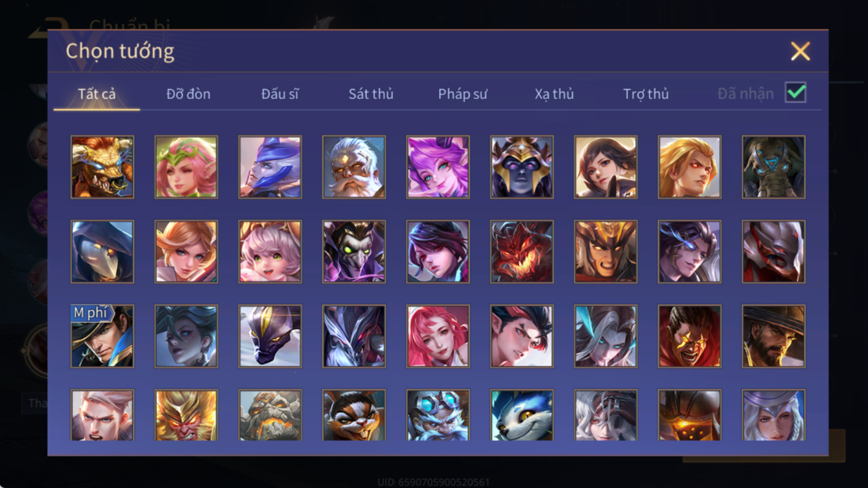Select the purple-haired girl hero portrait
This screenshot has height=488, width=868.
pos(438,167)
